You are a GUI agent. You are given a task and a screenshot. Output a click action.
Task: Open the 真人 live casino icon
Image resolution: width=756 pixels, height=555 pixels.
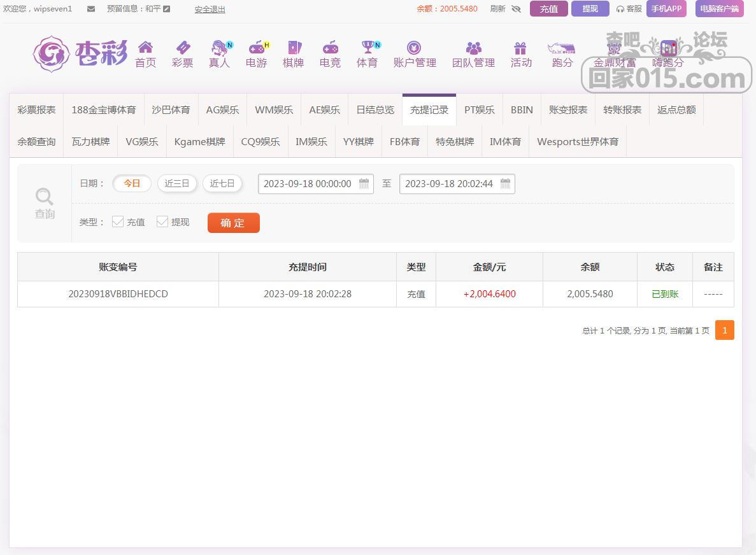(x=220, y=48)
